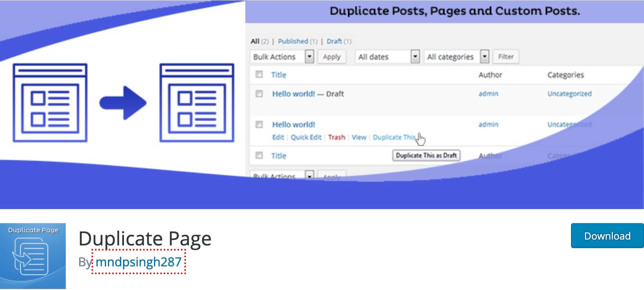Click View under Hello world!
Screen dimensions: 644x290
[359, 137]
